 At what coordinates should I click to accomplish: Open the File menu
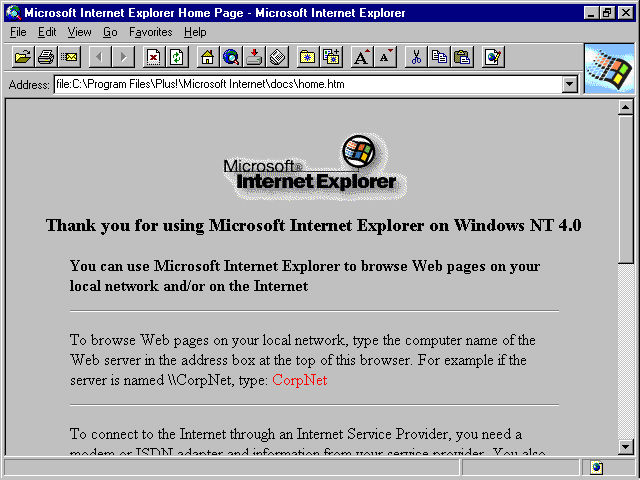point(18,32)
